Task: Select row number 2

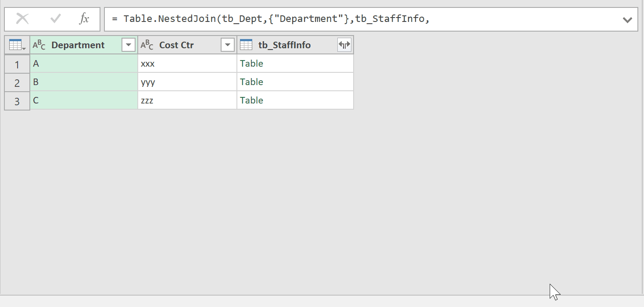Action: (17, 82)
